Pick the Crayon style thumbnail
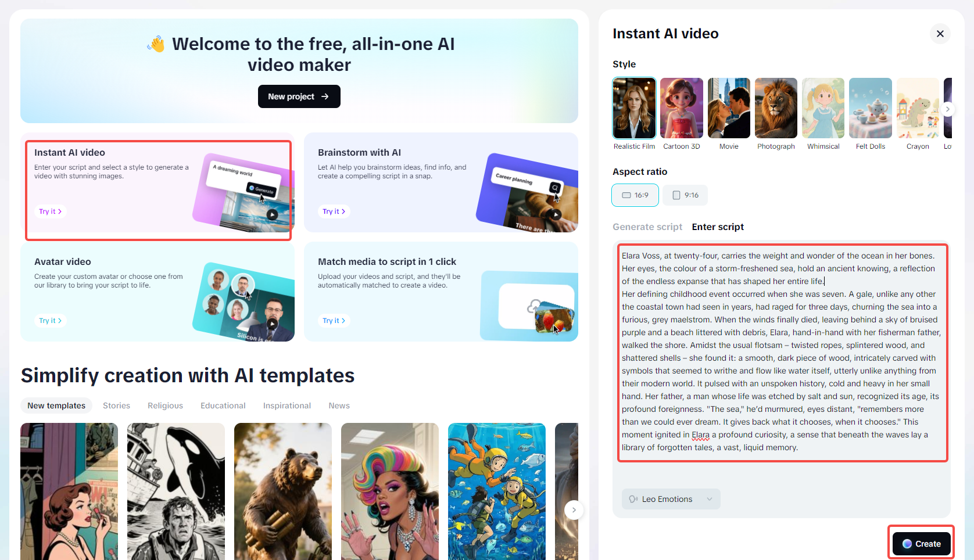The height and width of the screenshot is (560, 974). coord(918,108)
